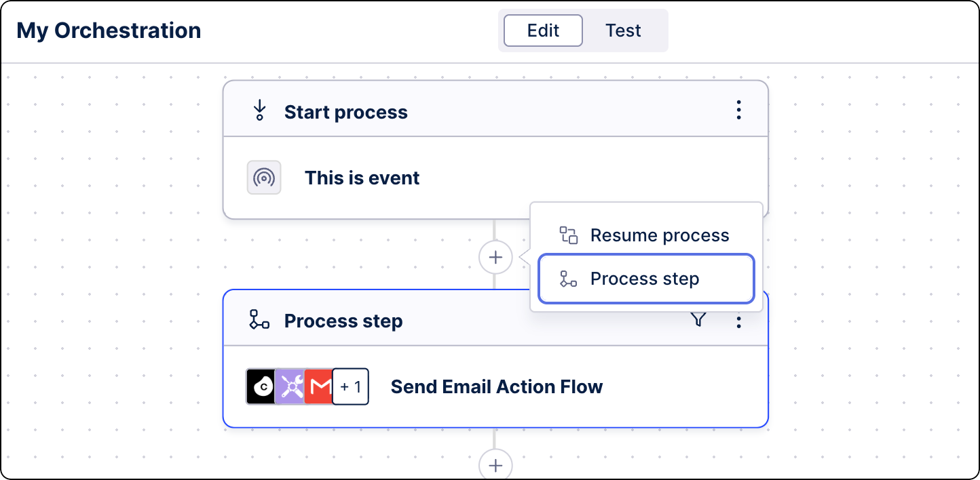980x480 pixels.
Task: Click the event icon beside This is event
Action: click(264, 178)
